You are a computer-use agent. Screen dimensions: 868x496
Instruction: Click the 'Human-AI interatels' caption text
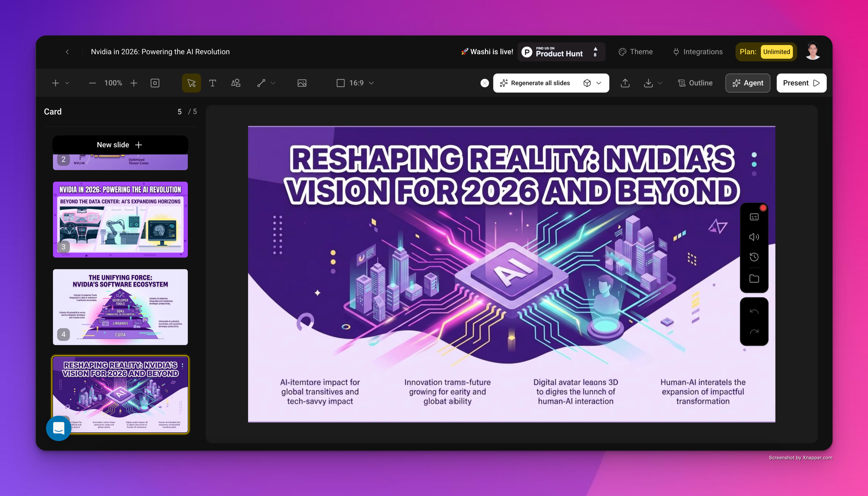[703, 392]
